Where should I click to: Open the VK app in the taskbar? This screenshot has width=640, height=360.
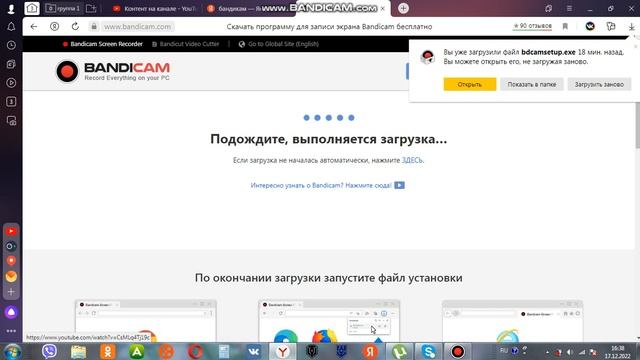tap(253, 351)
